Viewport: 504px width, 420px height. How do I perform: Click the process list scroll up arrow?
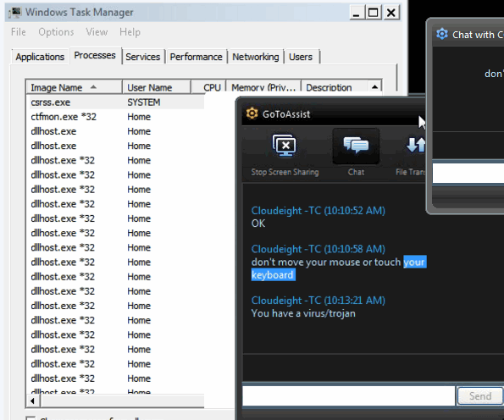(x=374, y=86)
